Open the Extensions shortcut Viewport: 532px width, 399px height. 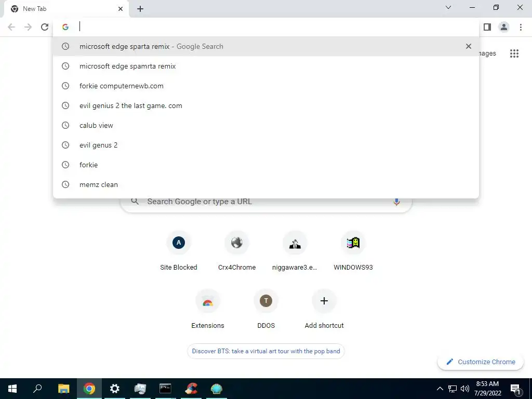tap(208, 310)
